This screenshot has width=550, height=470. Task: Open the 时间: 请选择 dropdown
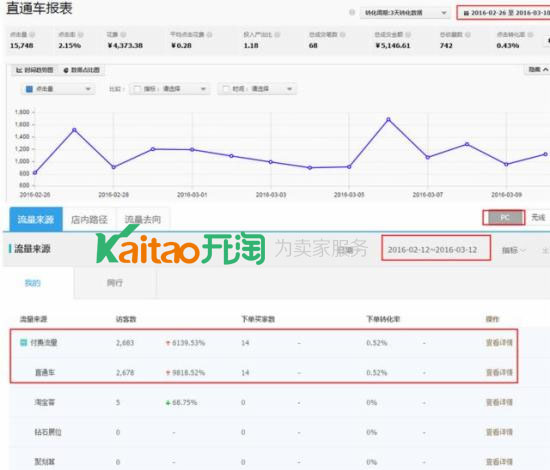[x=257, y=89]
